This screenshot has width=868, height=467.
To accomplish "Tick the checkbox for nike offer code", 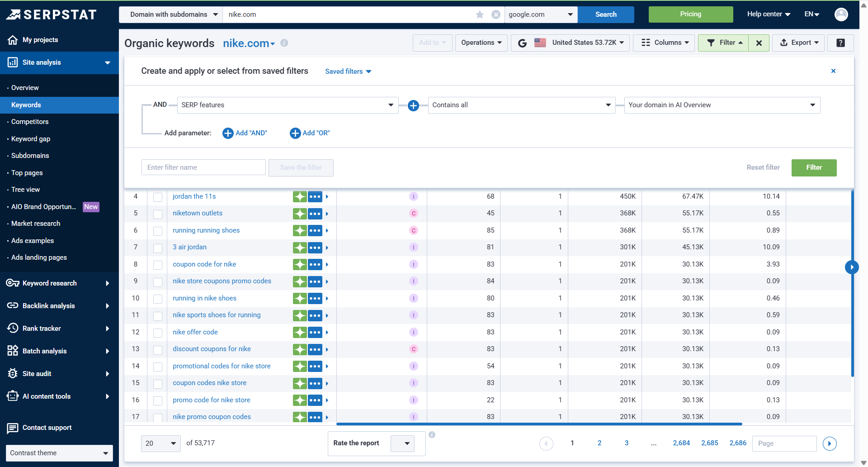I will (x=158, y=333).
